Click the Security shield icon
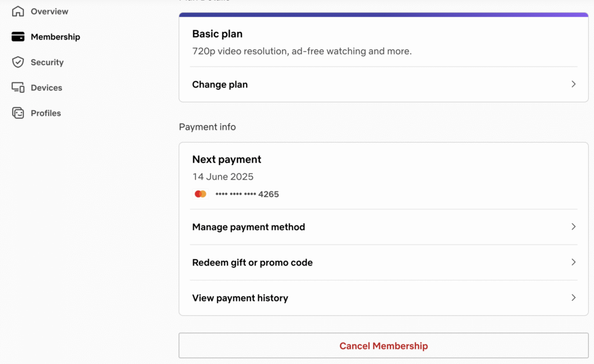Screen dimensions: 594x364 click(18, 62)
